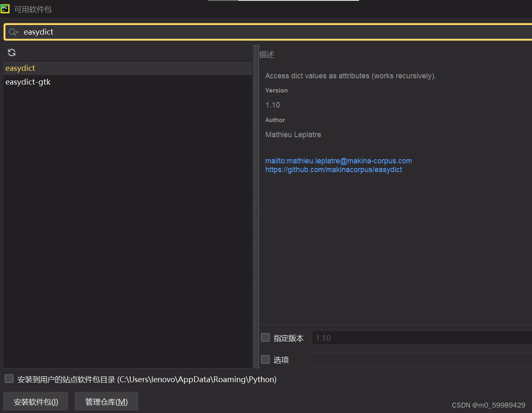The width and height of the screenshot is (532, 413).
Task: Click the mailto link envelope text
Action: (339, 160)
